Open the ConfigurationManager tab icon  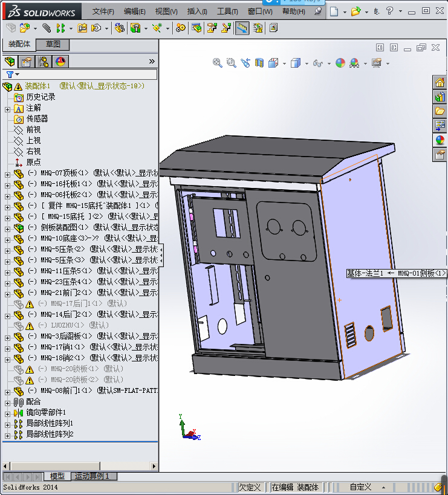[44, 61]
